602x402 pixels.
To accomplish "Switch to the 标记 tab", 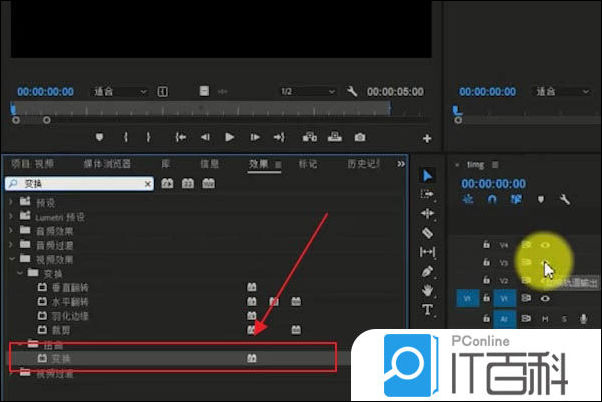I will click(308, 164).
